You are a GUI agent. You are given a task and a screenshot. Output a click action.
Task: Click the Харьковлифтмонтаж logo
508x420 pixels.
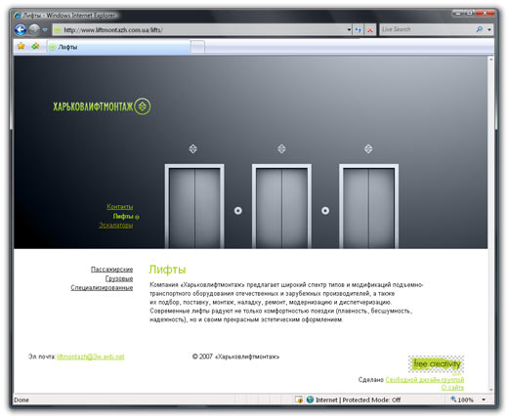(x=102, y=106)
